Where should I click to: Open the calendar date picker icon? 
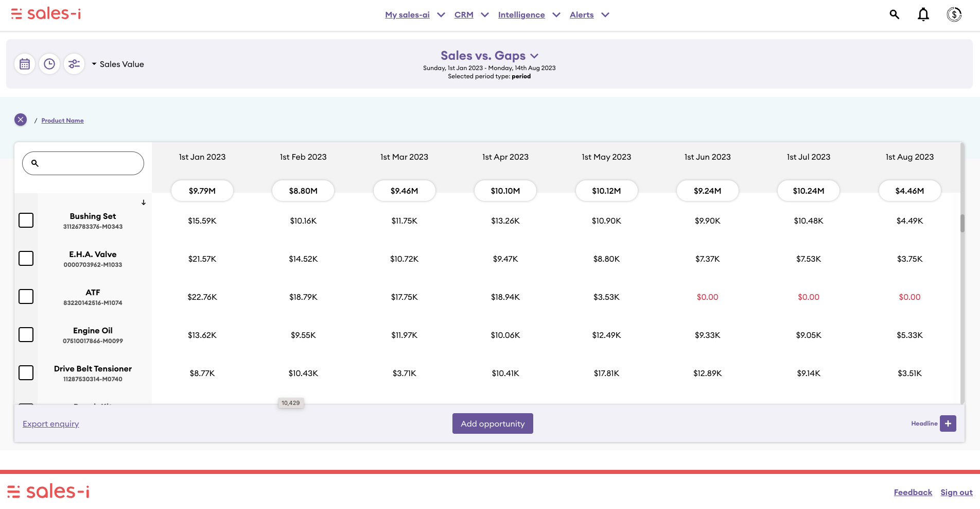pos(25,64)
